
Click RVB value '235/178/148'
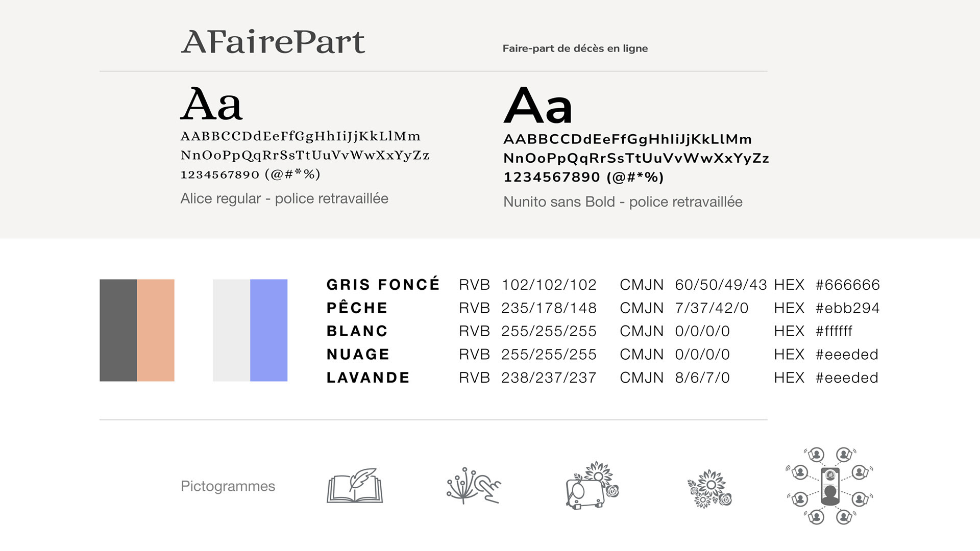click(x=549, y=308)
